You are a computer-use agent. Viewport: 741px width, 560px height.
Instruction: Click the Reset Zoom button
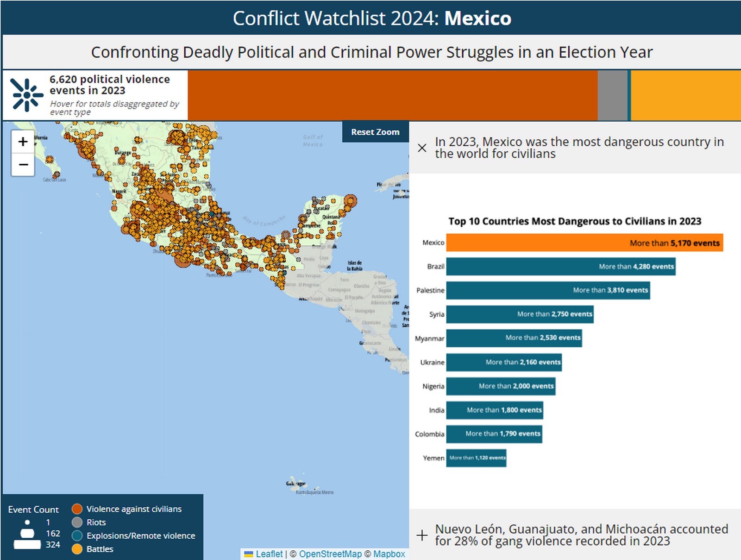[375, 132]
